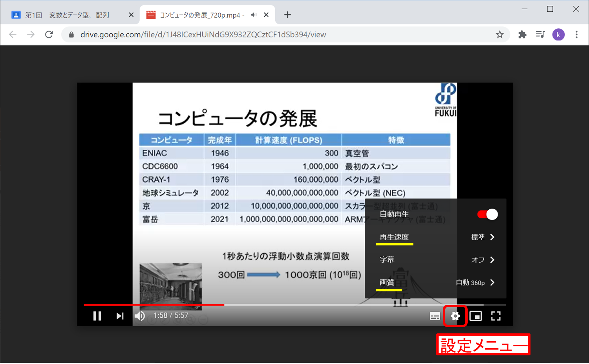Seek on the video progress bar
This screenshot has width=589, height=364.
[x=295, y=305]
